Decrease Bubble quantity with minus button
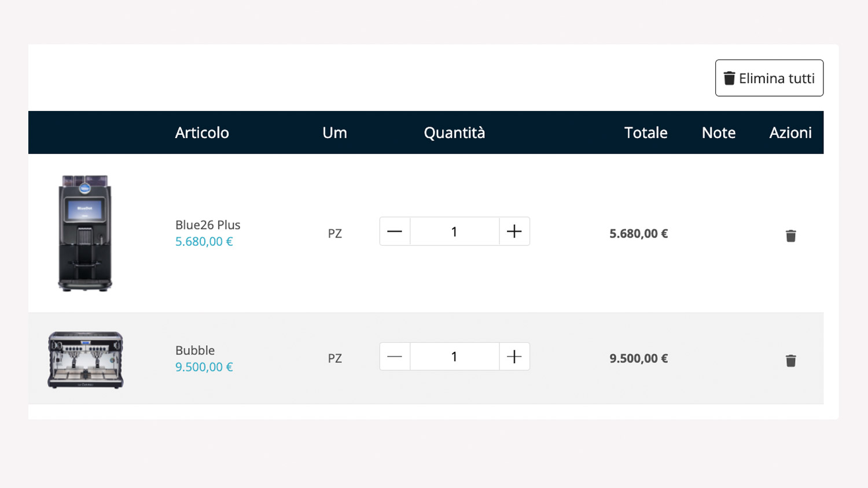Screen dimensions: 868x488 point(395,357)
